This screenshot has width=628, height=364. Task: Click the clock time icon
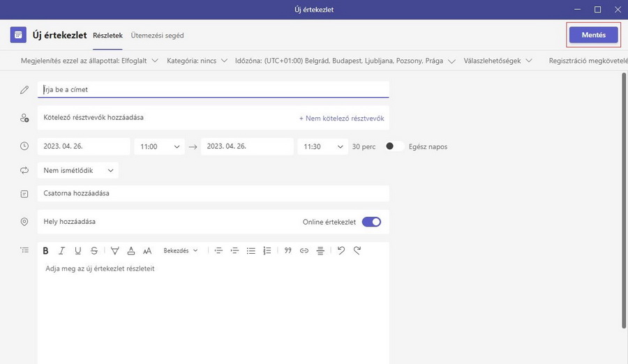pos(24,146)
